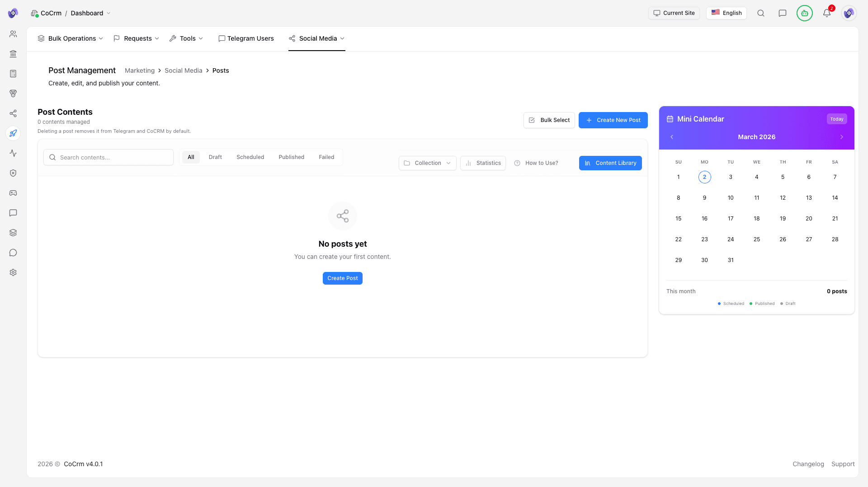Open settings via the gear icon
Screen dimensions: 868x487
[x=13, y=272]
